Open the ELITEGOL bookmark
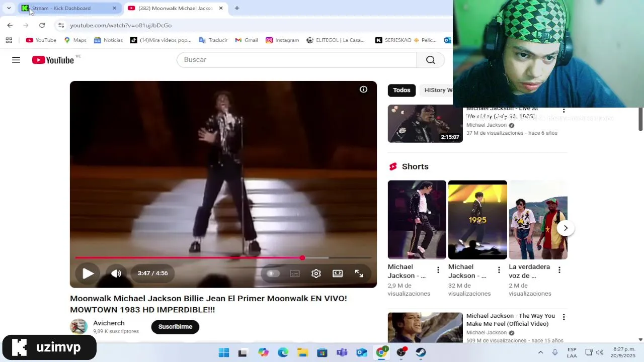Image resolution: width=644 pixels, height=362 pixels. (x=336, y=40)
